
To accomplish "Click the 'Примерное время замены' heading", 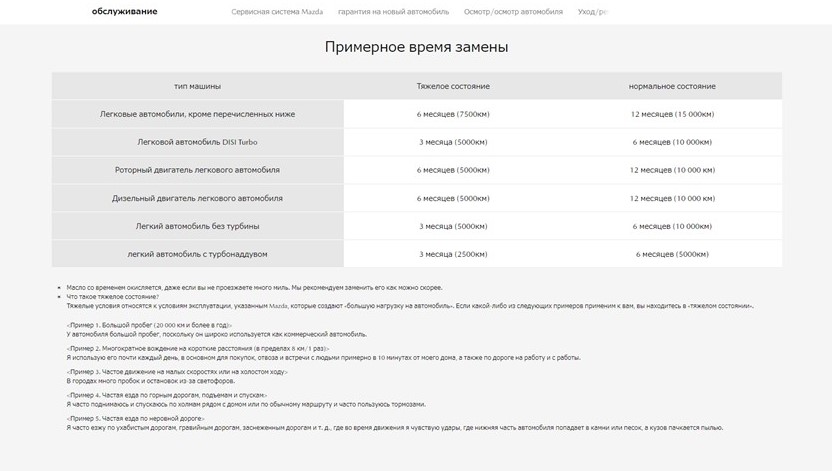I will (416, 47).
